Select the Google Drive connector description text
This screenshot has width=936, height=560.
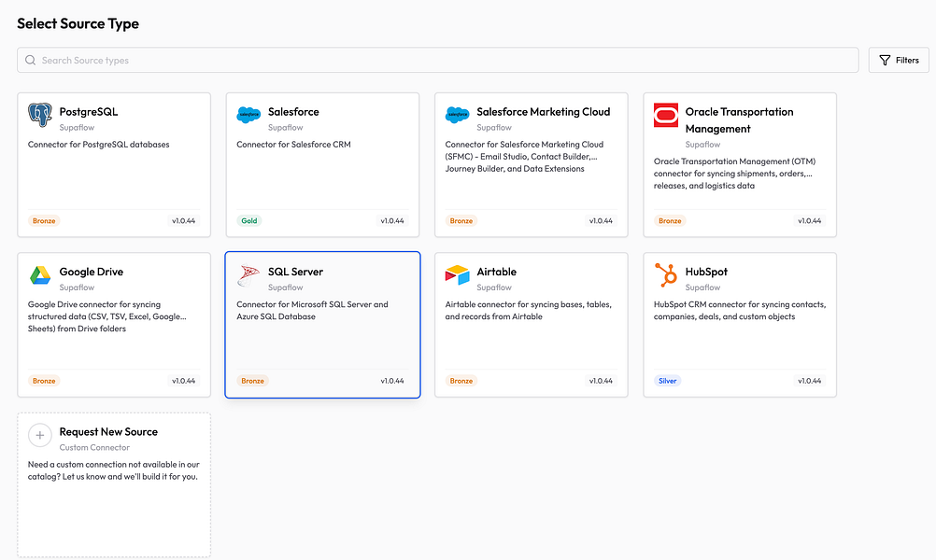[x=107, y=316]
